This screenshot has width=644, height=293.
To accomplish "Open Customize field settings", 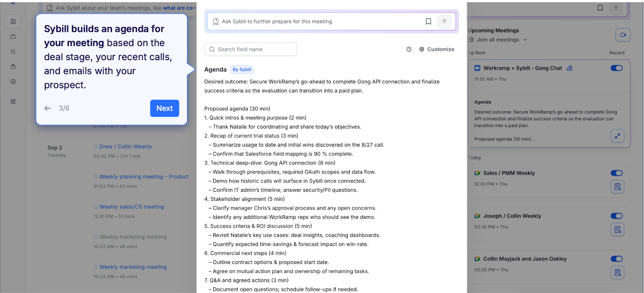I will (437, 49).
